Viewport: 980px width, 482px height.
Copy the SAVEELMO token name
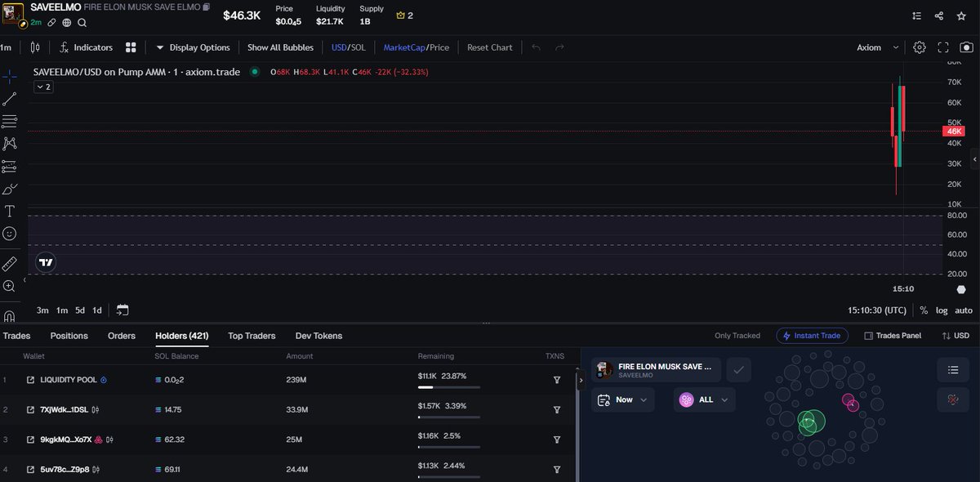click(x=206, y=7)
